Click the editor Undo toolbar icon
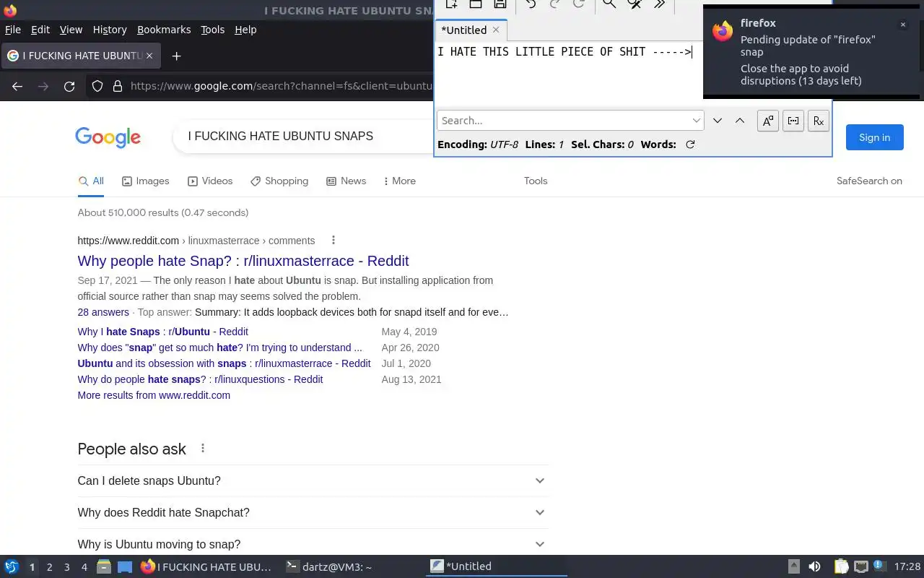The image size is (924, 578). click(531, 4)
